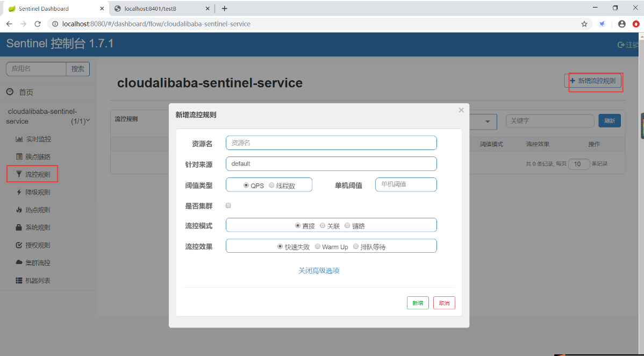
Task: Click the browser reload icon
Action: point(38,24)
